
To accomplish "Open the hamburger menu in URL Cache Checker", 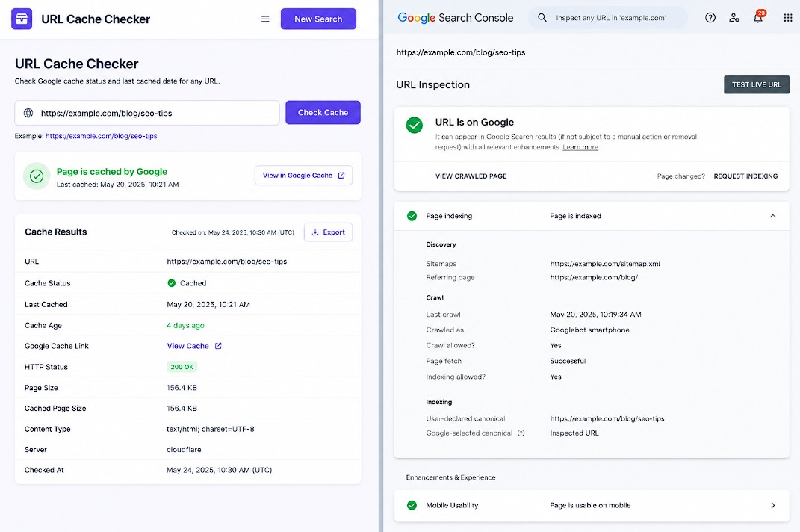I will coord(265,19).
